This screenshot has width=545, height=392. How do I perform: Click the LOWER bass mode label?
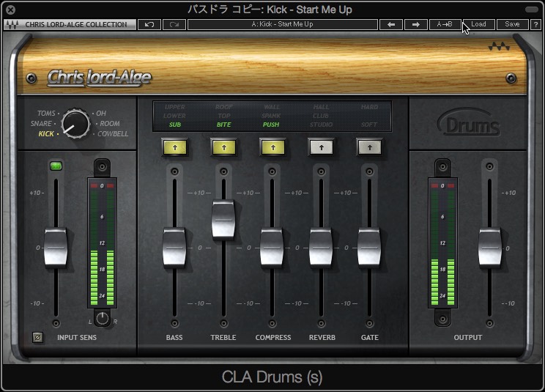click(x=175, y=116)
